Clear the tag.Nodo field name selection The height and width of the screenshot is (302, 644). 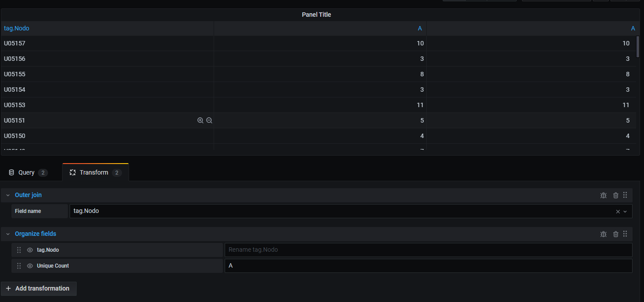click(618, 212)
